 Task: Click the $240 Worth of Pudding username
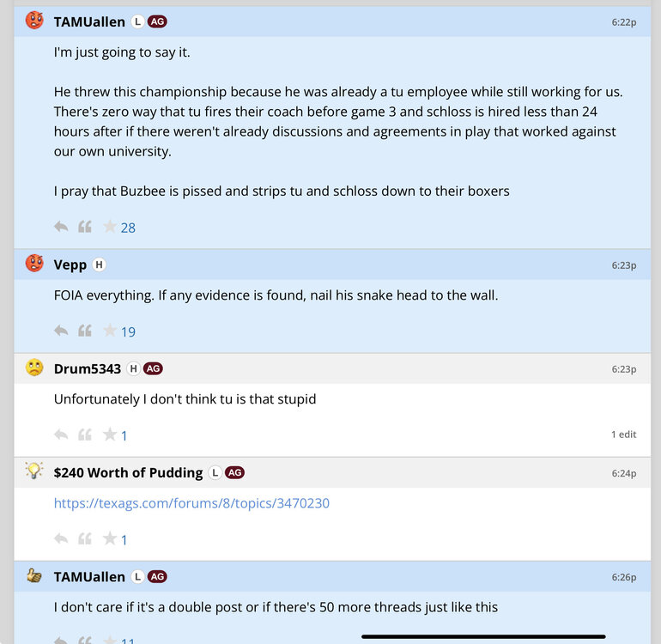pyautogui.click(x=128, y=472)
